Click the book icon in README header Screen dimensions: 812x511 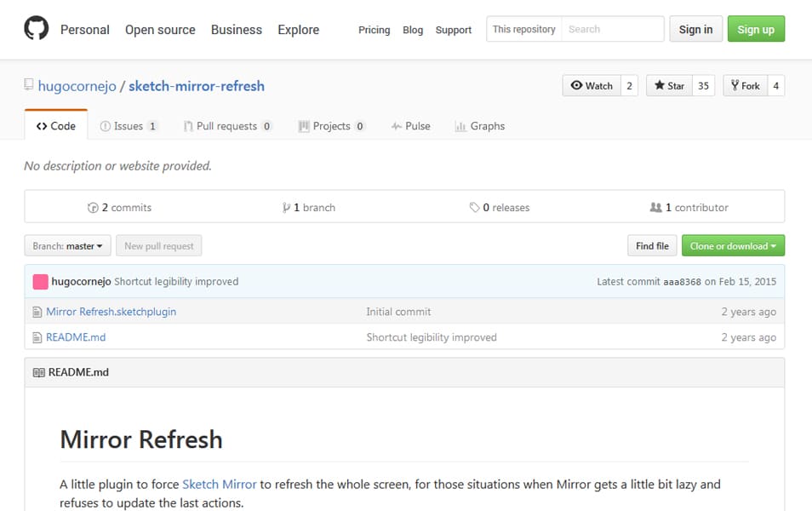(x=38, y=372)
